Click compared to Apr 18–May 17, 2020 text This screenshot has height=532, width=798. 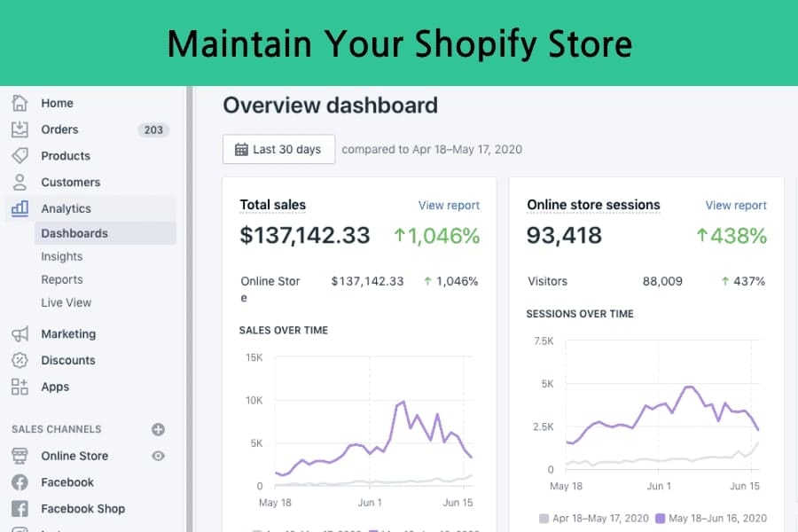[x=432, y=149]
